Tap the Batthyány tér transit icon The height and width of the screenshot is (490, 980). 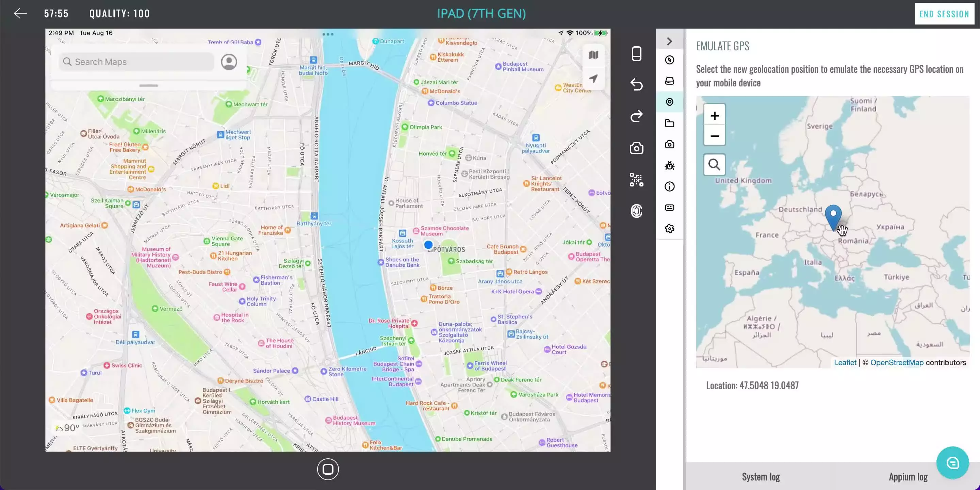[314, 216]
